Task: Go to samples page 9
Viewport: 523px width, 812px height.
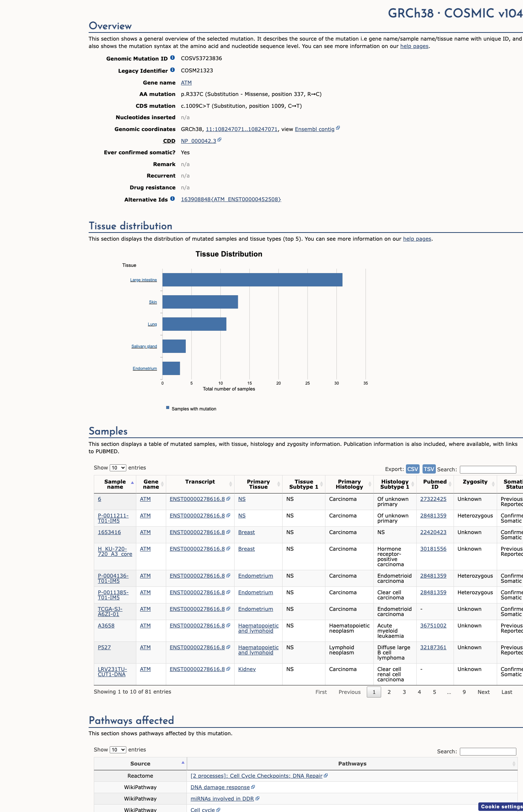Action: point(464,692)
